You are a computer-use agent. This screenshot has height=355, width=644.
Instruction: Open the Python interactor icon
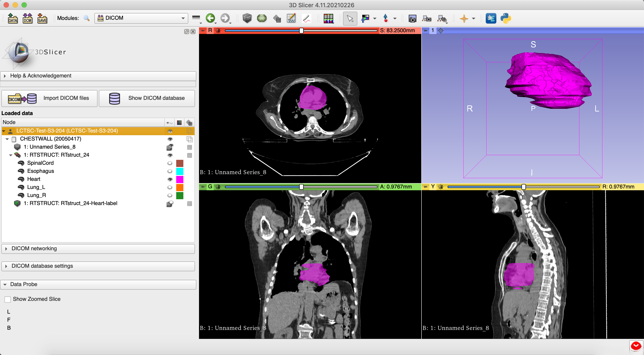point(506,18)
